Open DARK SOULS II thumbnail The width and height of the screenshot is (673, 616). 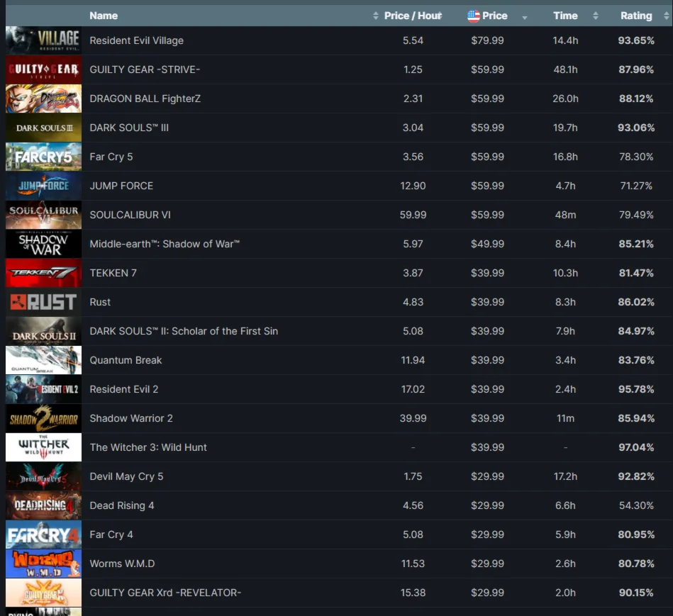point(43,331)
